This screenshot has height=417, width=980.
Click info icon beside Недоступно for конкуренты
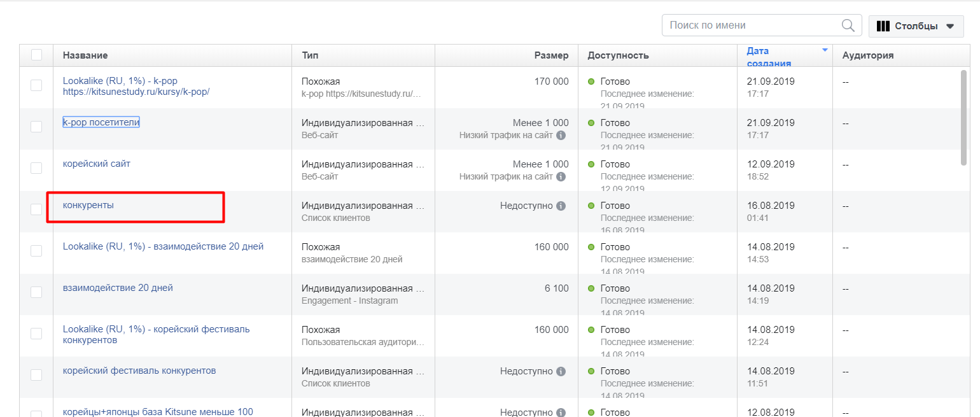pos(561,206)
